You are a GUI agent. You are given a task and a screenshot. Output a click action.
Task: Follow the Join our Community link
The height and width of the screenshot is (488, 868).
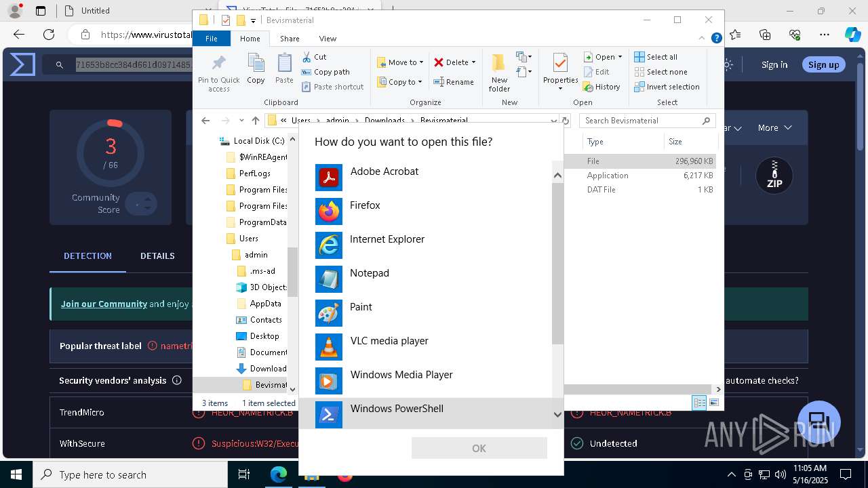(x=104, y=304)
